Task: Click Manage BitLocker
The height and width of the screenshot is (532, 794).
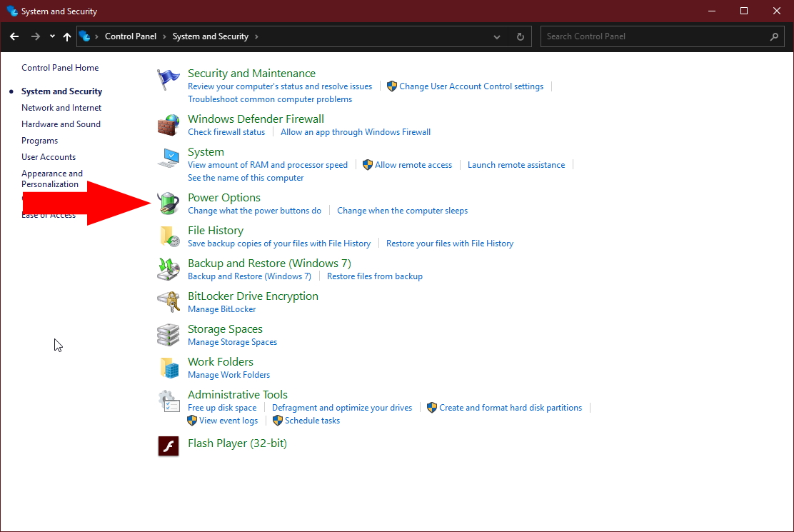Action: click(222, 309)
